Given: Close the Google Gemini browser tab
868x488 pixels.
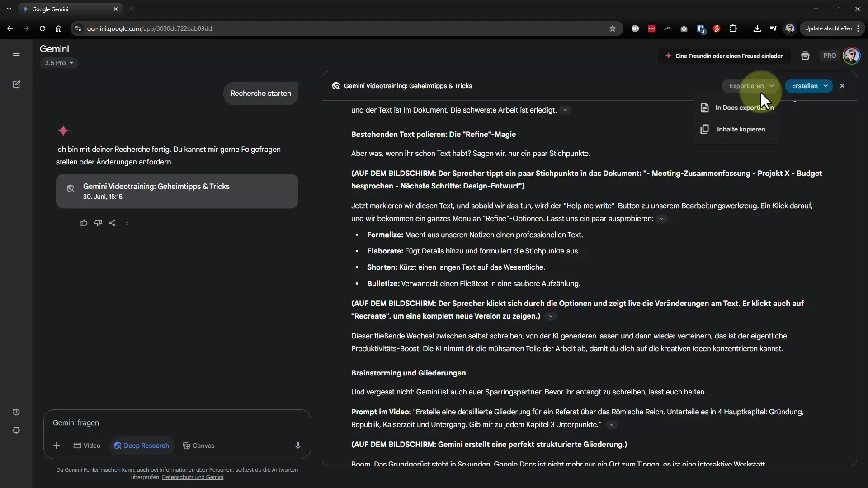Looking at the screenshot, I should coord(116,9).
